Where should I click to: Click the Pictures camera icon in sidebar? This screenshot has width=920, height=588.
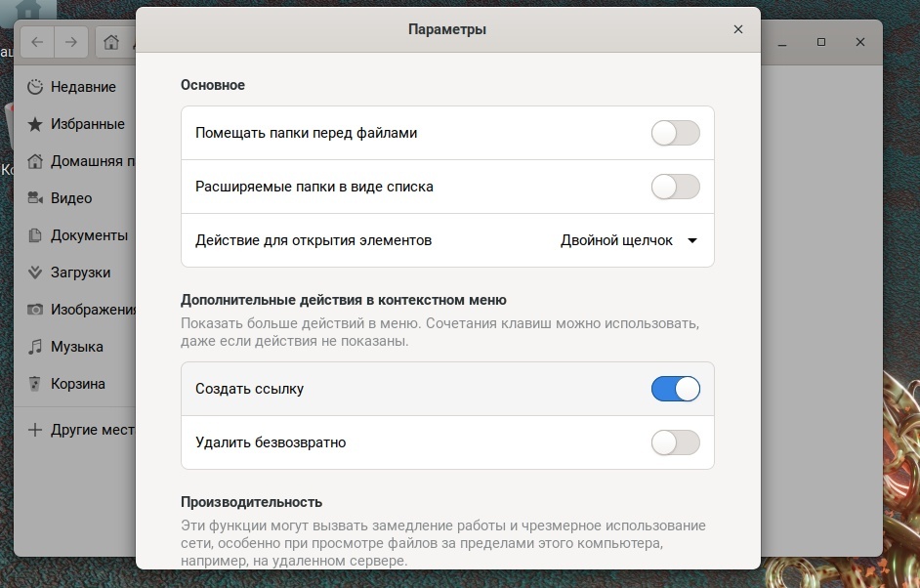[35, 310]
